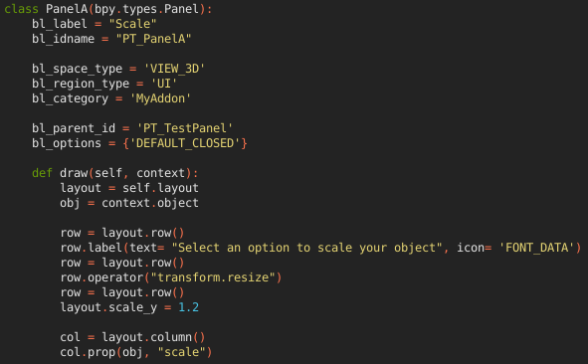Click the 'VIEW_3D' space type value
Screen dimensions: 588x364
coord(174,69)
